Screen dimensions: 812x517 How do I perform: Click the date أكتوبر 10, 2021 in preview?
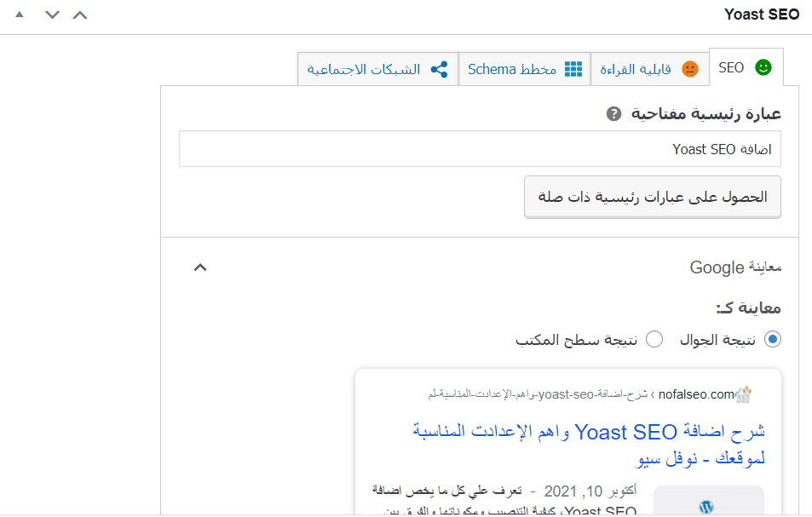pos(590,491)
